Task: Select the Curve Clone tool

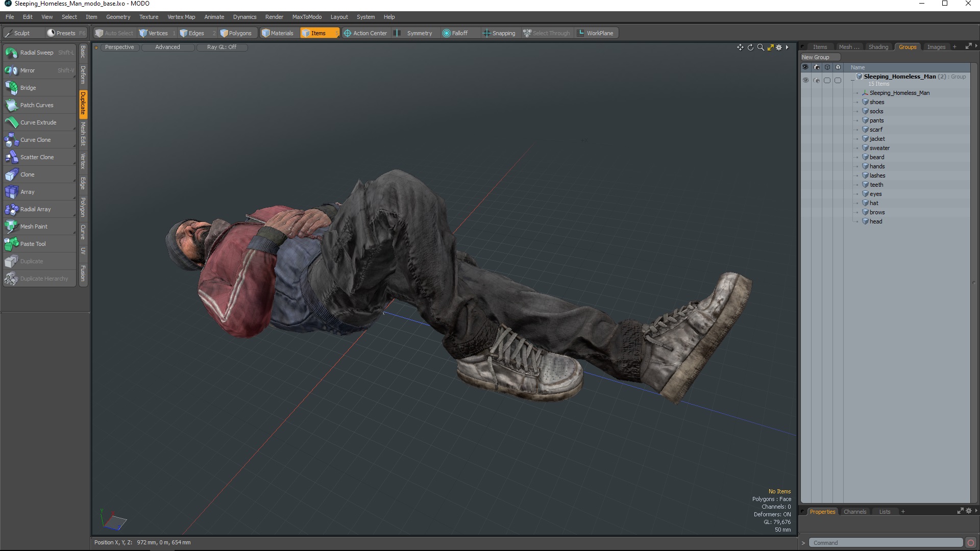Action: pos(39,140)
